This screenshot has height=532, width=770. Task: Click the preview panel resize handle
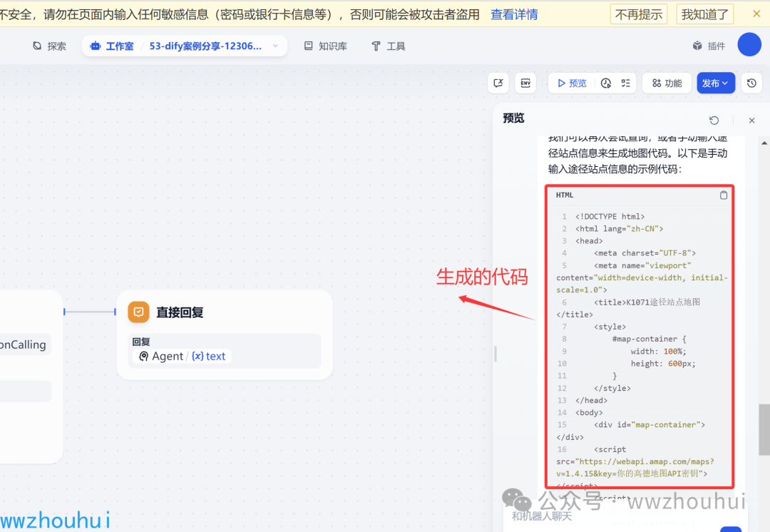[495, 354]
